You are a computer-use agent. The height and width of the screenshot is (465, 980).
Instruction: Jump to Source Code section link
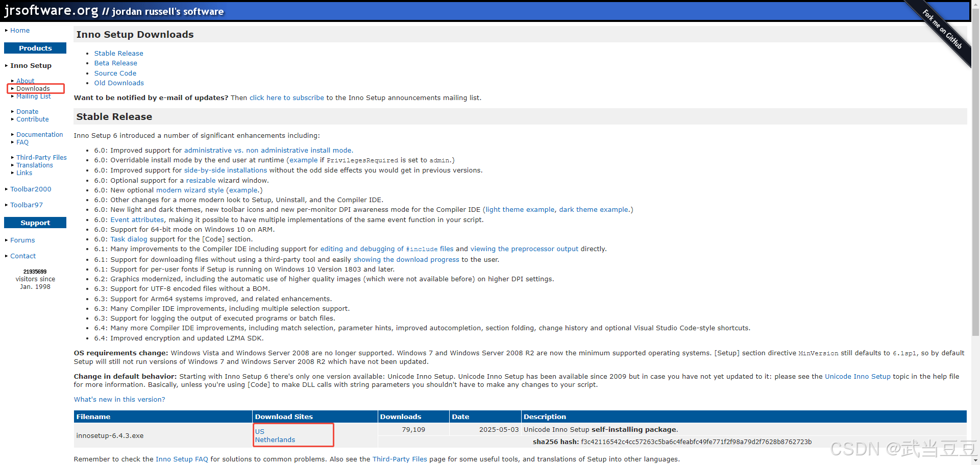click(115, 74)
